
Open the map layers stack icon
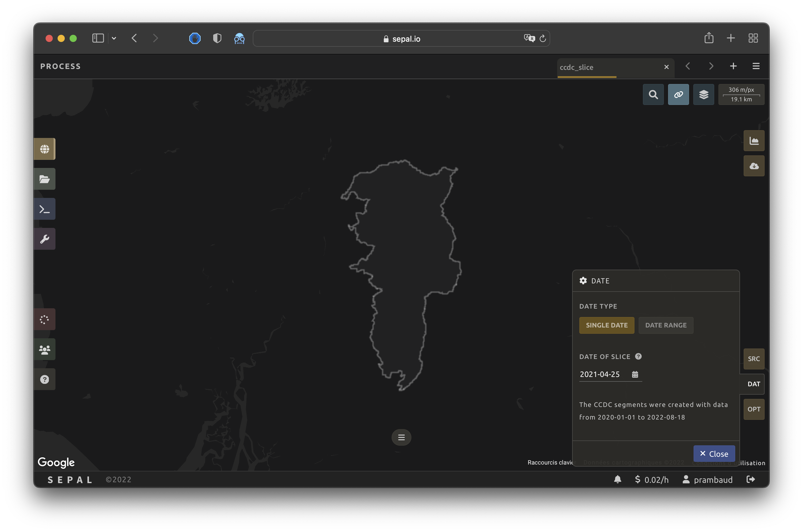click(x=703, y=94)
